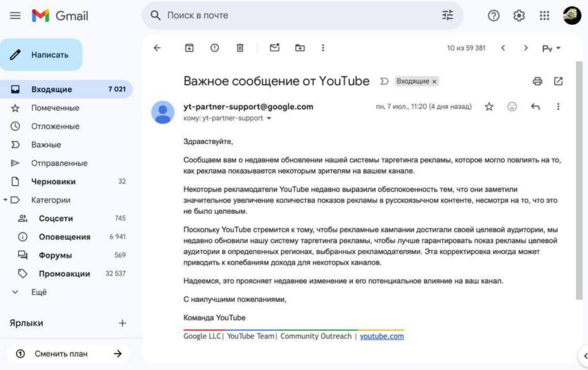Screen dimensions: 588x370
Task: Open the Help question mark icon
Action: click(x=493, y=16)
